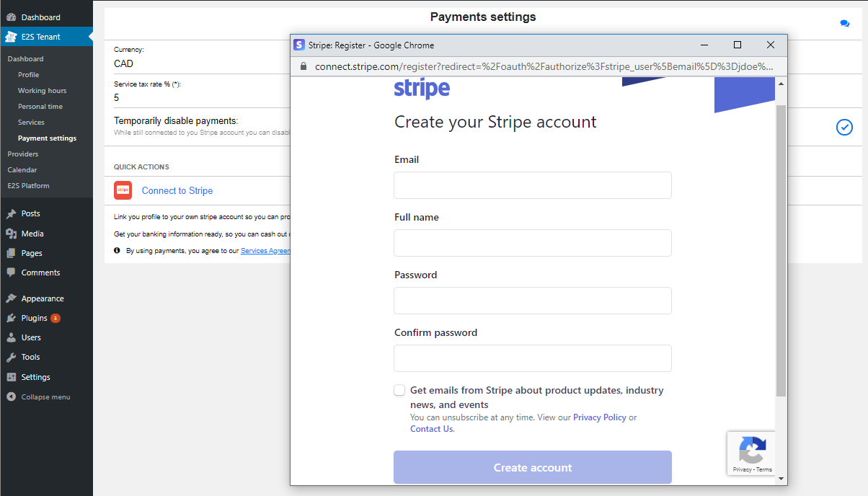Click the Create account button
The image size is (868, 496).
point(533,467)
